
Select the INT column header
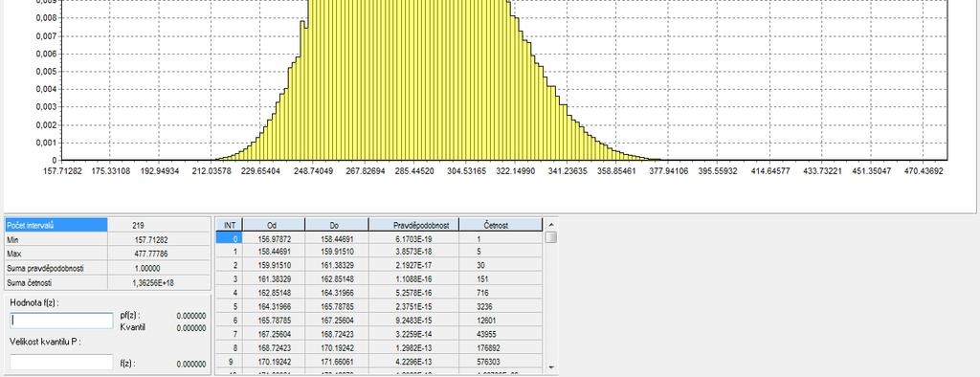click(x=230, y=225)
